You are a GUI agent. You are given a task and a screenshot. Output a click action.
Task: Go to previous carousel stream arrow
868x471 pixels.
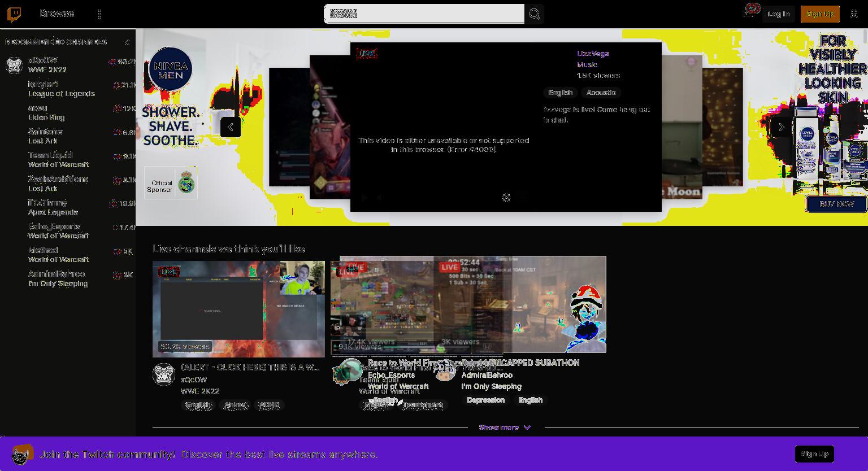click(231, 127)
